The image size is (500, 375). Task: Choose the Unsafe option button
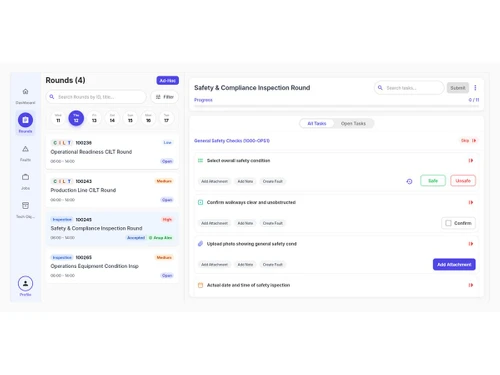pos(463,181)
